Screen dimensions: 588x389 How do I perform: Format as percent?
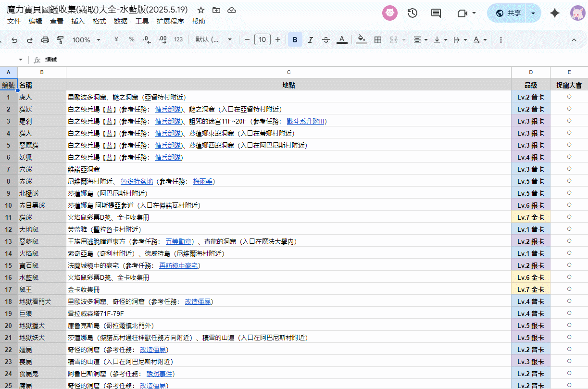[132, 39]
